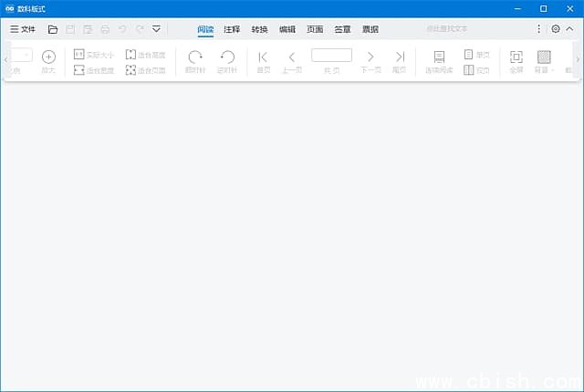
Task: Collapse the ribbon with the up chevron
Action: [x=569, y=28]
